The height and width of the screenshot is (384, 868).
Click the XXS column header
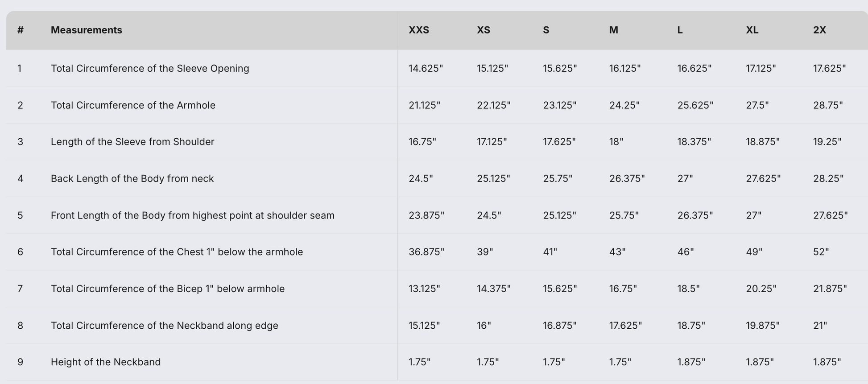pos(419,30)
